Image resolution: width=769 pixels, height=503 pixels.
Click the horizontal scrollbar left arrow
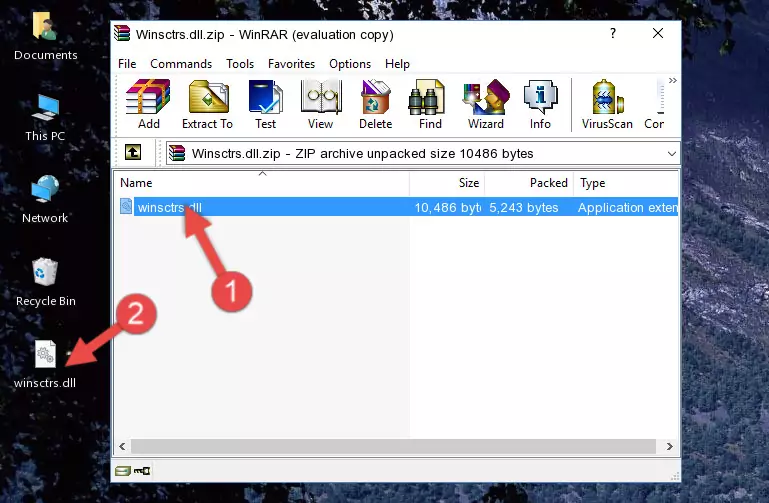point(122,446)
